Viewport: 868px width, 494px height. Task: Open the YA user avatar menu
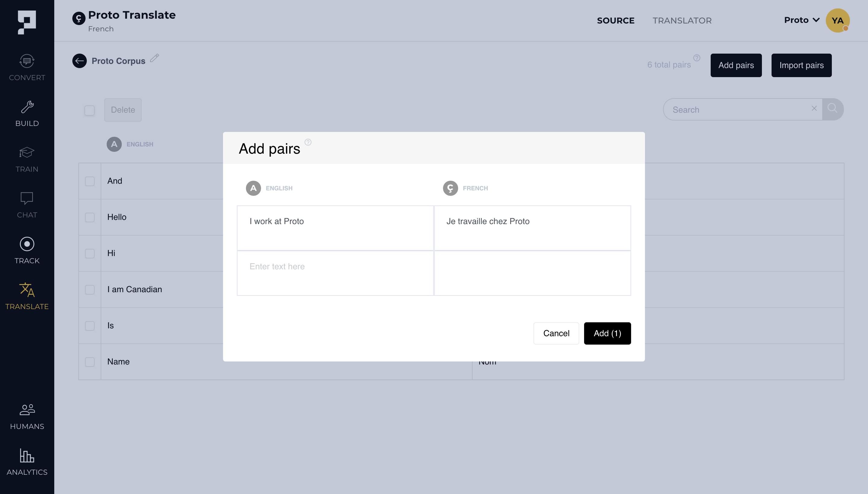(838, 20)
